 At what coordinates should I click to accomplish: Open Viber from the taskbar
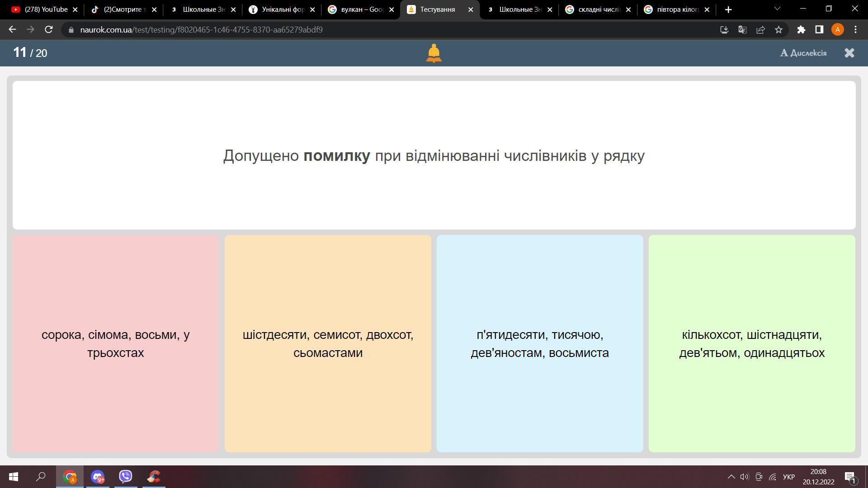coord(126,477)
